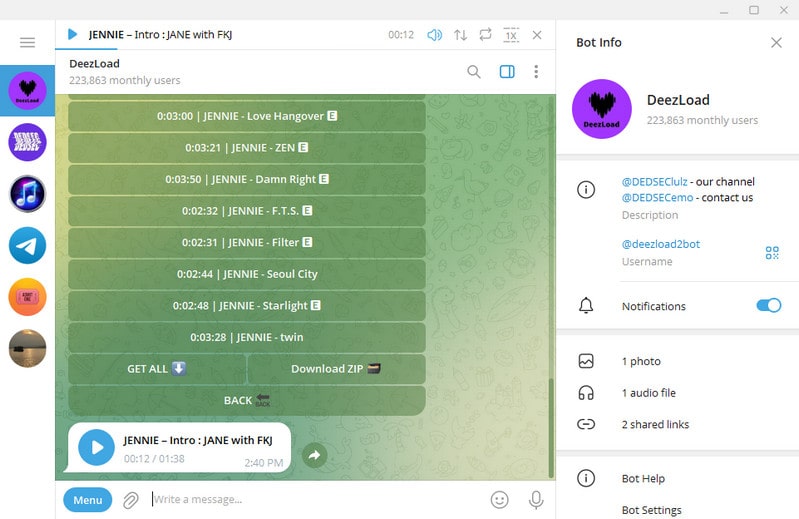The height and width of the screenshot is (519, 799).
Task: Minimize the Telegram window
Action: (724, 10)
